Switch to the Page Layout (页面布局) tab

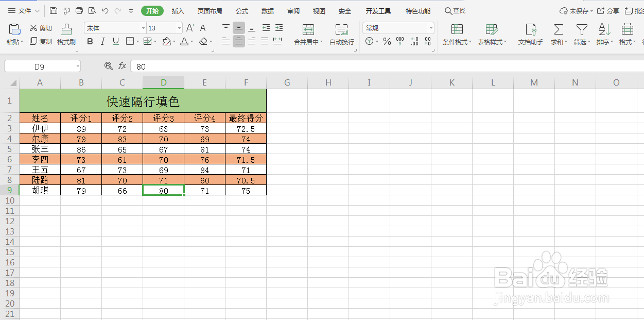pyautogui.click(x=210, y=11)
